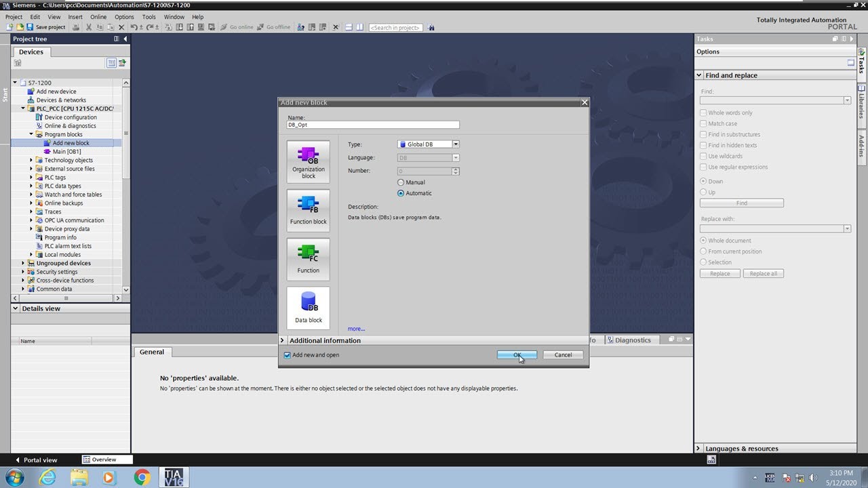868x488 pixels.
Task: Switch to Portal view
Action: (x=36, y=460)
